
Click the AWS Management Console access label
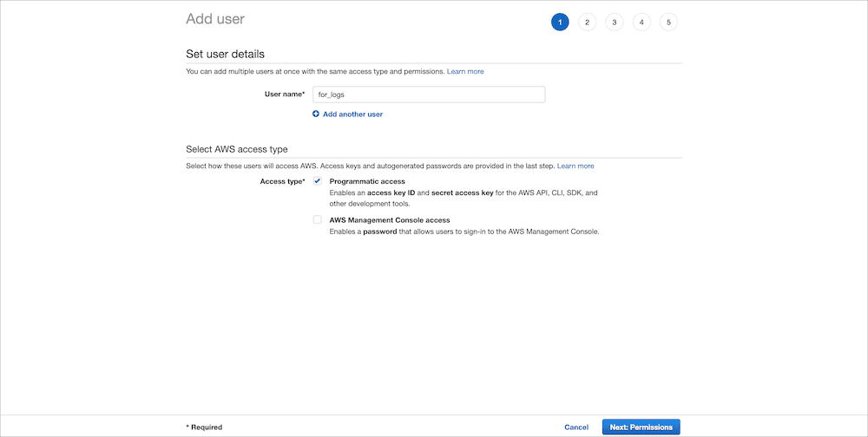[390, 219]
